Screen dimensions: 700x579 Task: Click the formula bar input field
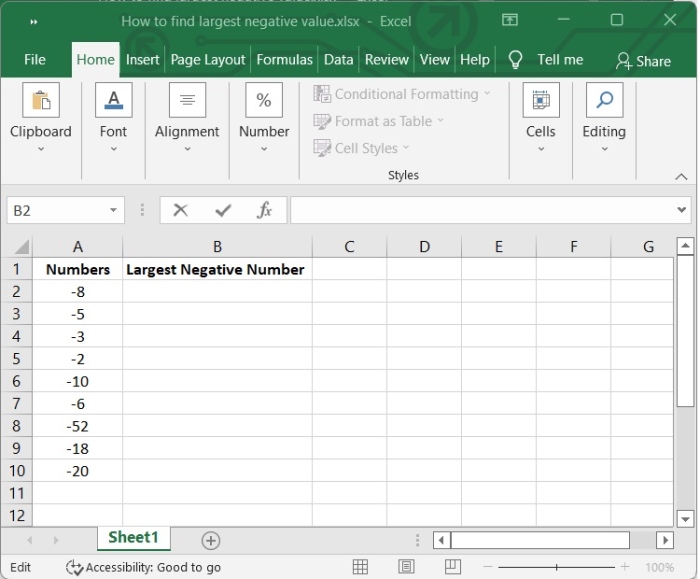(x=482, y=210)
